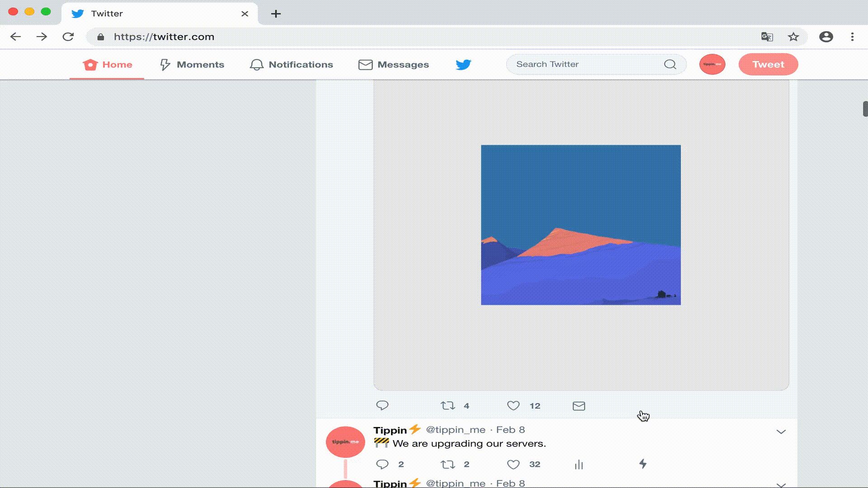868x488 pixels.
Task: Like the tweet with 32 likes
Action: [x=513, y=465]
